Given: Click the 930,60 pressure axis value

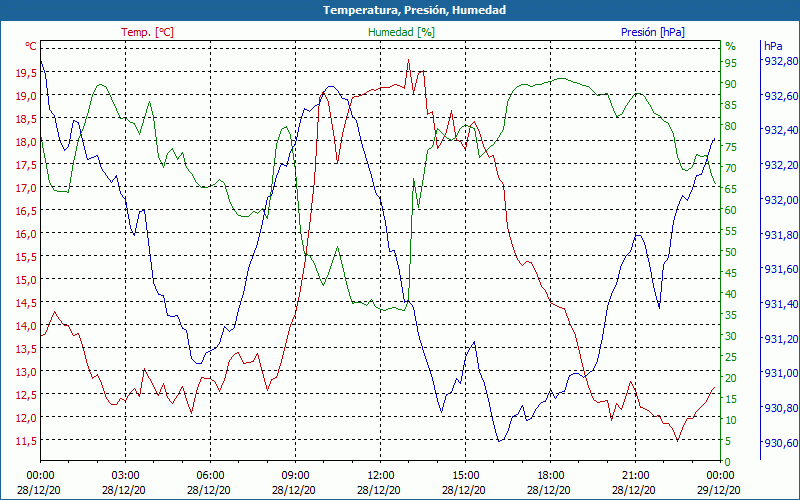Looking at the screenshot, I should pyautogui.click(x=781, y=443).
